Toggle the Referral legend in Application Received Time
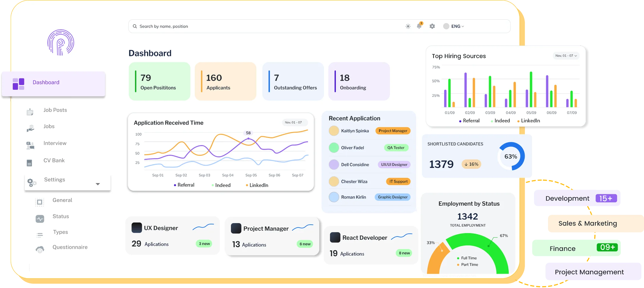Viewport: 644px width, 288px height. point(184,185)
